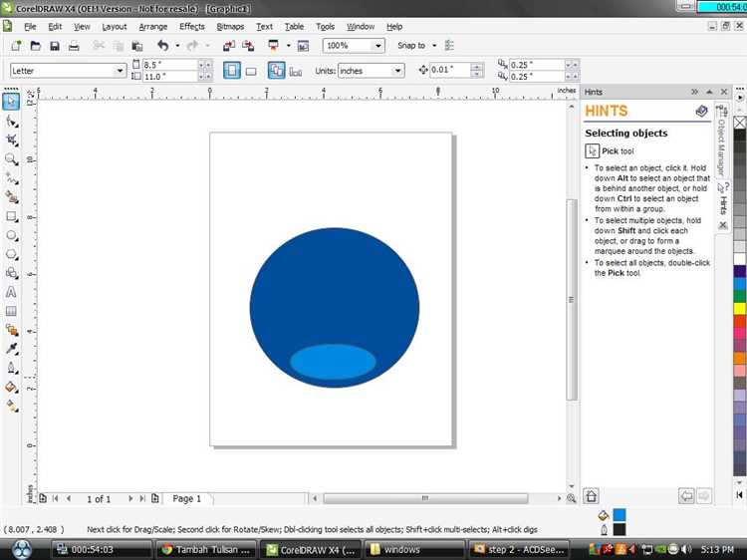
Task: Open the paper size Letter dropdown
Action: click(121, 71)
